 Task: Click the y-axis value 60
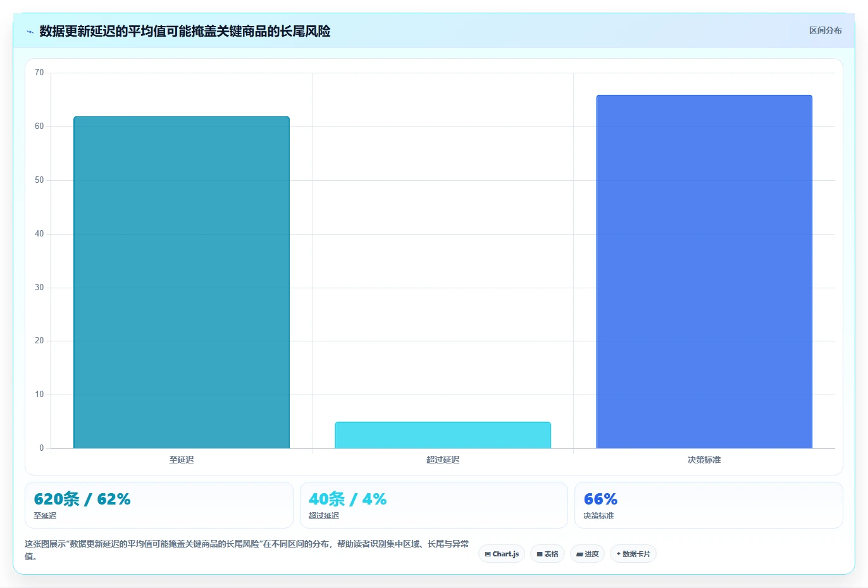[x=39, y=126]
